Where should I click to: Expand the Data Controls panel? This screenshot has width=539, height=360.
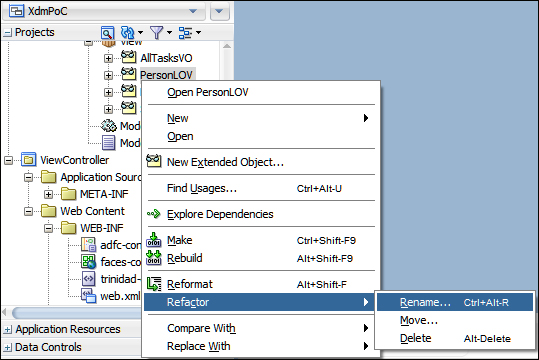pyautogui.click(x=7, y=347)
